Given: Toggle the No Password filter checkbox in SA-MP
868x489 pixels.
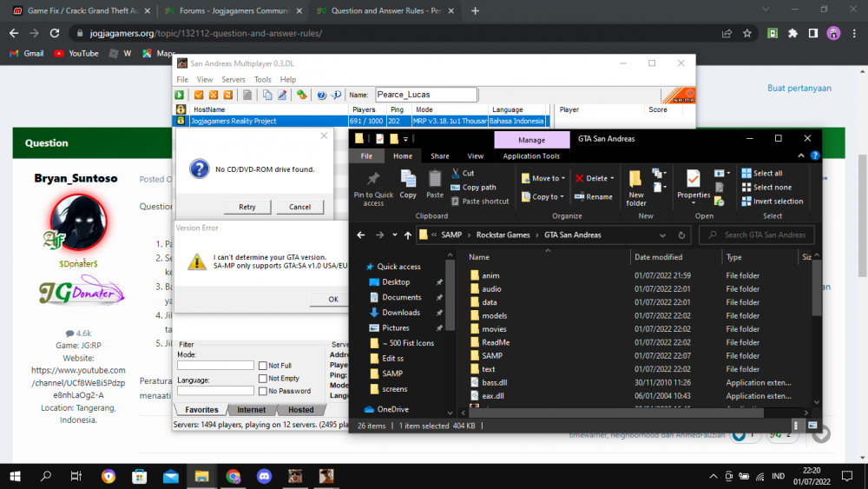Looking at the screenshot, I should click(x=263, y=391).
